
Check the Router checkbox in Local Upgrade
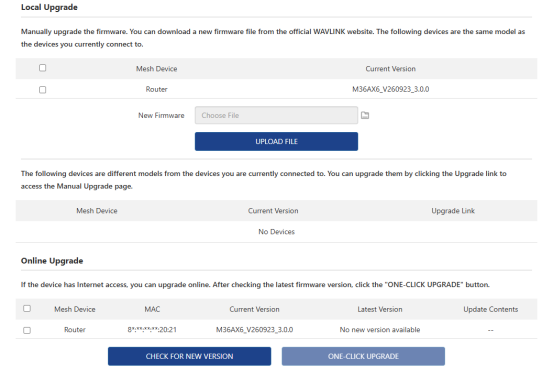click(x=42, y=90)
